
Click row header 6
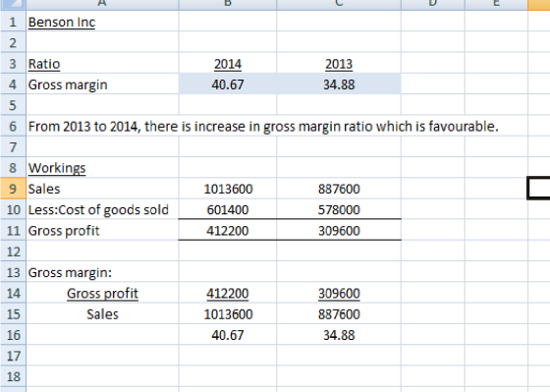pos(13,126)
